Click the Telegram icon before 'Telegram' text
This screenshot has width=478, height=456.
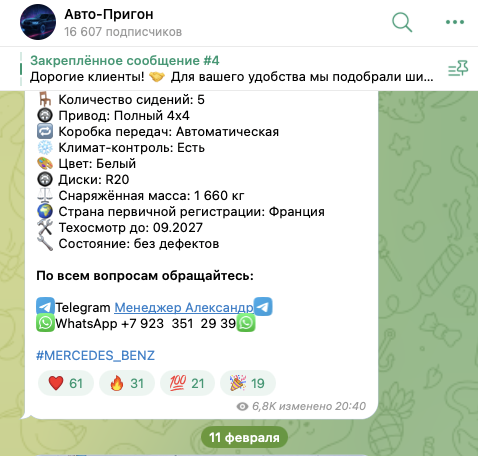(45, 307)
